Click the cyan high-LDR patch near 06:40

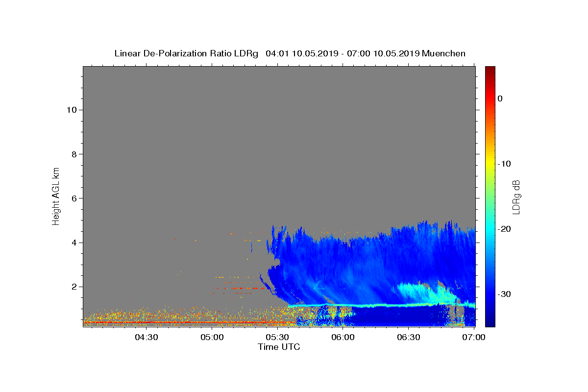(x=426, y=293)
